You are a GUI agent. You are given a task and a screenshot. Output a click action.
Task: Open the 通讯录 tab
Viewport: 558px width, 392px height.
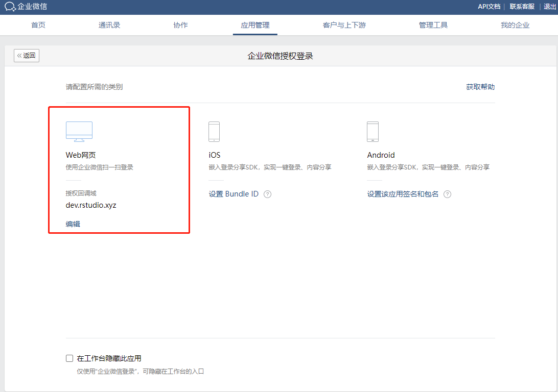tap(109, 25)
